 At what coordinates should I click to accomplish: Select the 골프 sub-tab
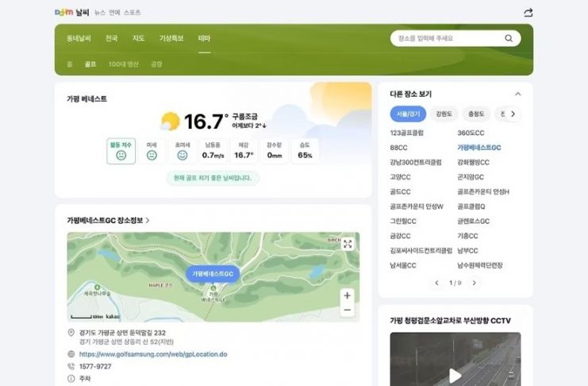click(x=90, y=64)
